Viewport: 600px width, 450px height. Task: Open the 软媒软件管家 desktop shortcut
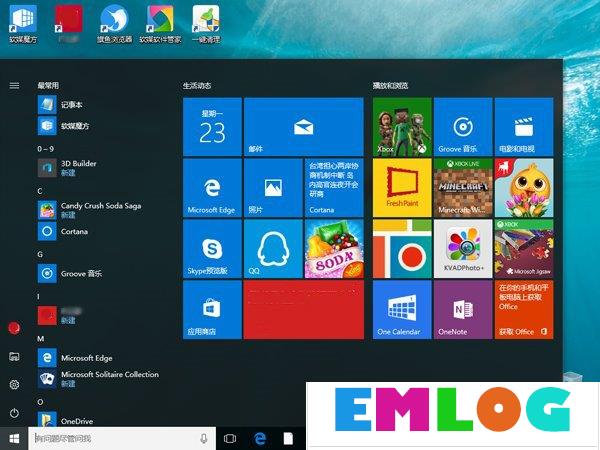coord(160,23)
